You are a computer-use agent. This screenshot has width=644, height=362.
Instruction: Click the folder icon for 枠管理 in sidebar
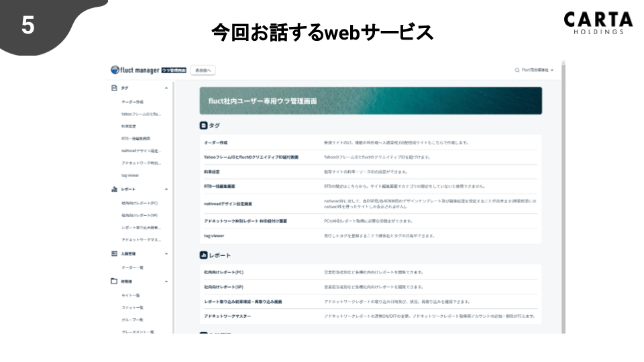tap(114, 281)
